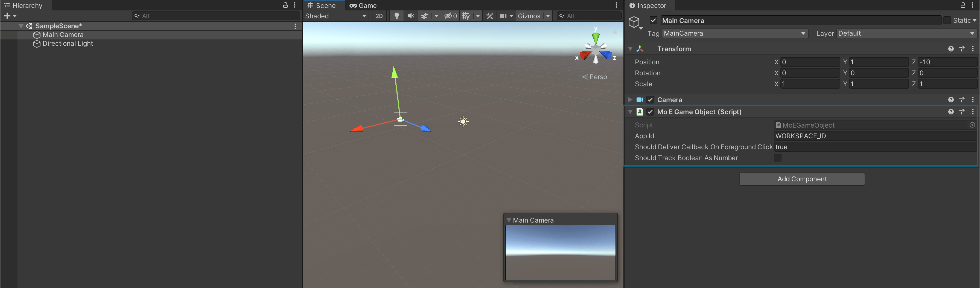Viewport: 980px width, 288px height.
Task: Open Inspector panel kebab menu
Action: click(972, 5)
